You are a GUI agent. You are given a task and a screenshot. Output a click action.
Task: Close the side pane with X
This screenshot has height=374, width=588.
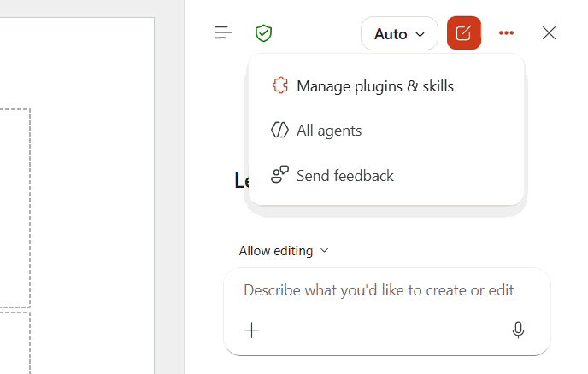[549, 33]
